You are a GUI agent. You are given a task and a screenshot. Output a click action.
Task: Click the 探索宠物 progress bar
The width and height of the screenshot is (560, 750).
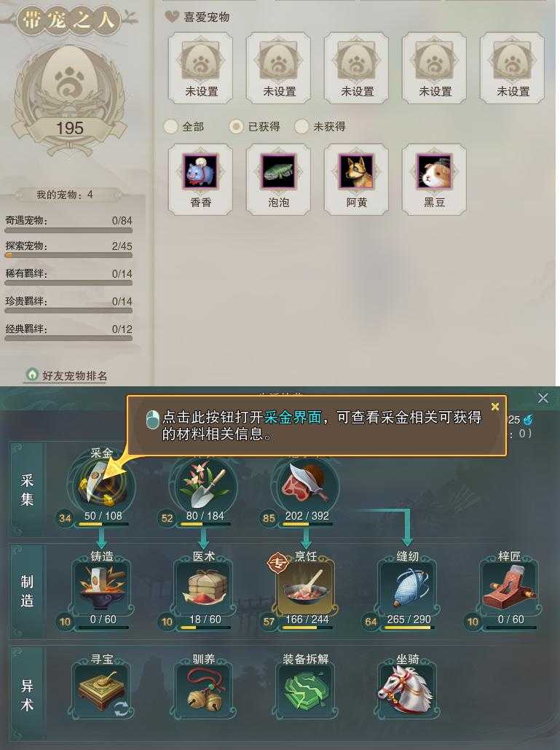point(68,255)
